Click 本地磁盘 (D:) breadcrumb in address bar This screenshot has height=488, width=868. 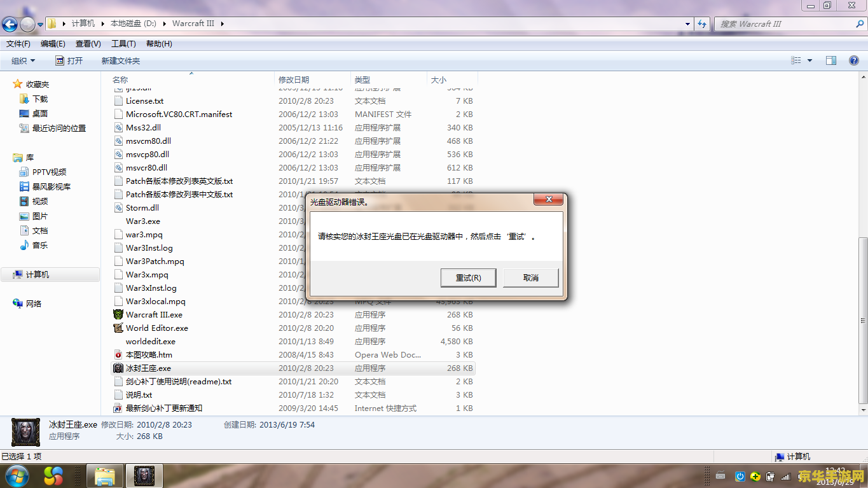133,24
